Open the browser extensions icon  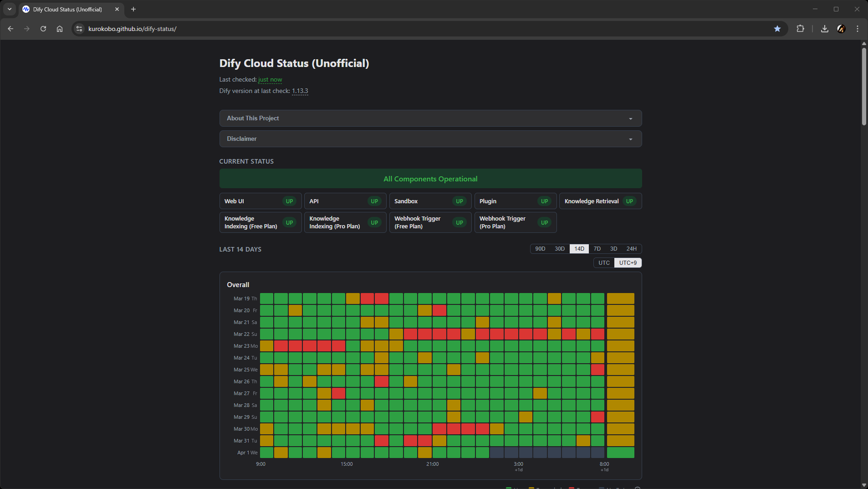point(800,29)
